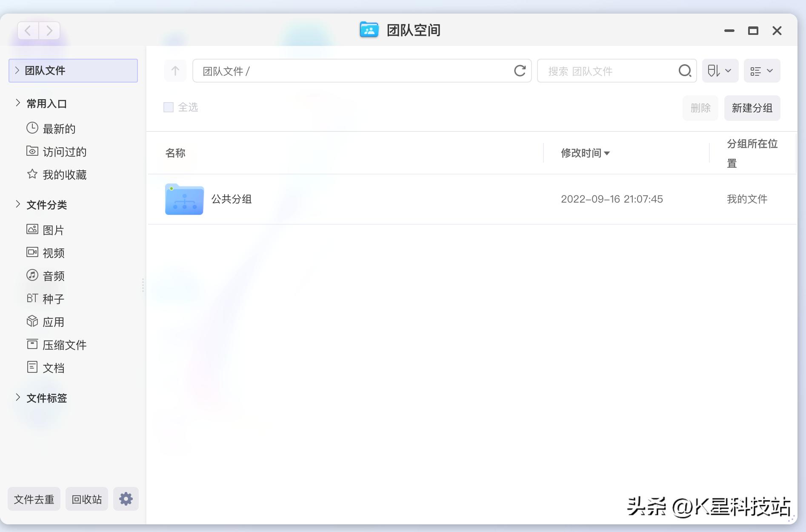Viewport: 806px width, 532px height.
Task: Click the up-arrow to go to parent folder
Action: (175, 71)
